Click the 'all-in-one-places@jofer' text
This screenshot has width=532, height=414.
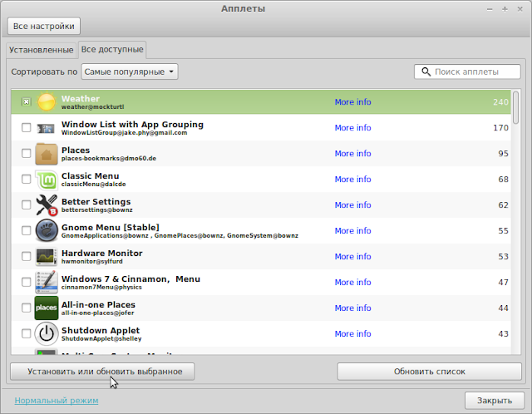click(x=97, y=313)
